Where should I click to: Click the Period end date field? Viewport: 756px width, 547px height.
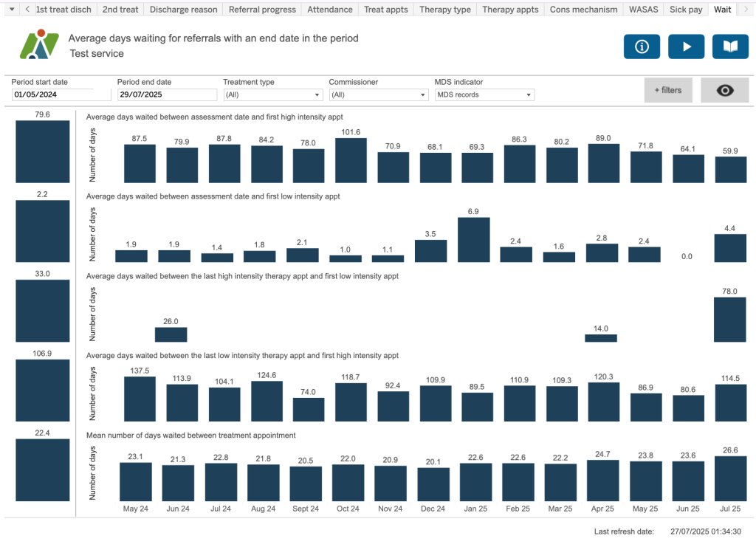click(x=167, y=94)
